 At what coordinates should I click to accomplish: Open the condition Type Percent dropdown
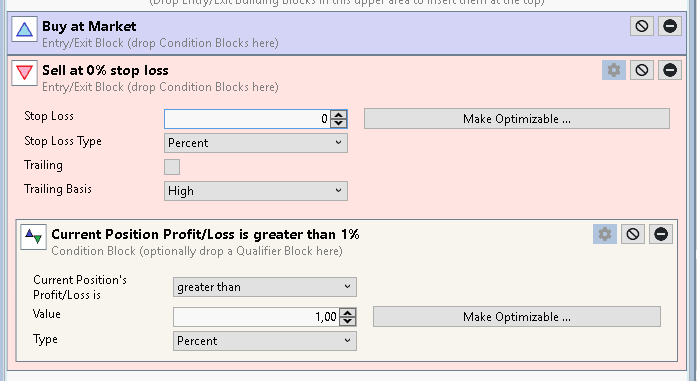[x=264, y=341]
